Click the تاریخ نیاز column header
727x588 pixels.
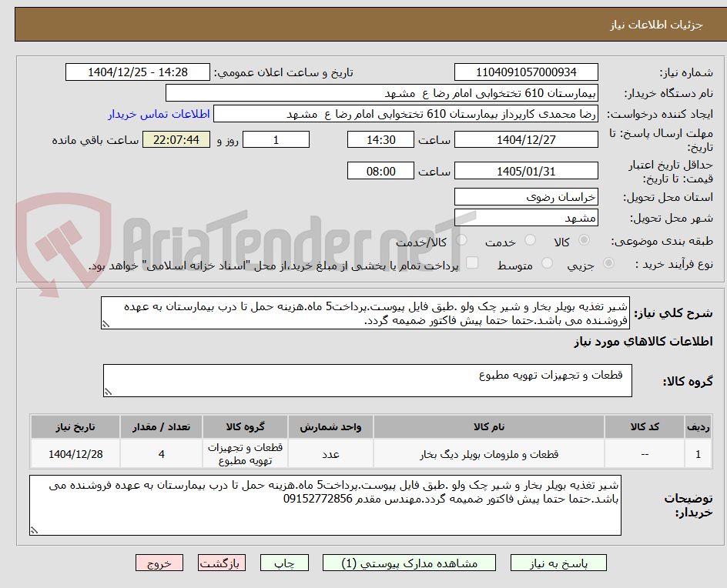pos(75,426)
